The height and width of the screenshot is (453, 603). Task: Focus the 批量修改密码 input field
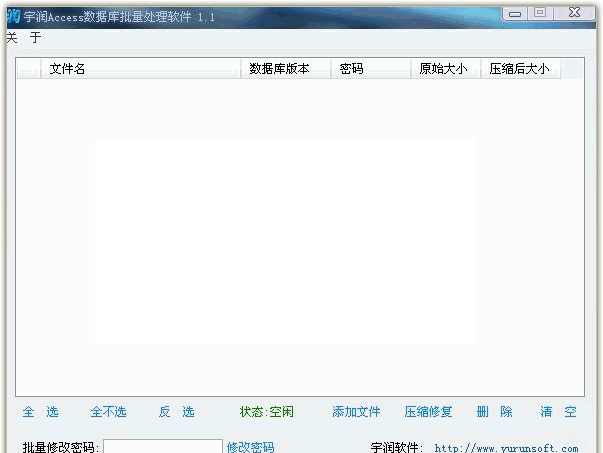[x=163, y=447]
